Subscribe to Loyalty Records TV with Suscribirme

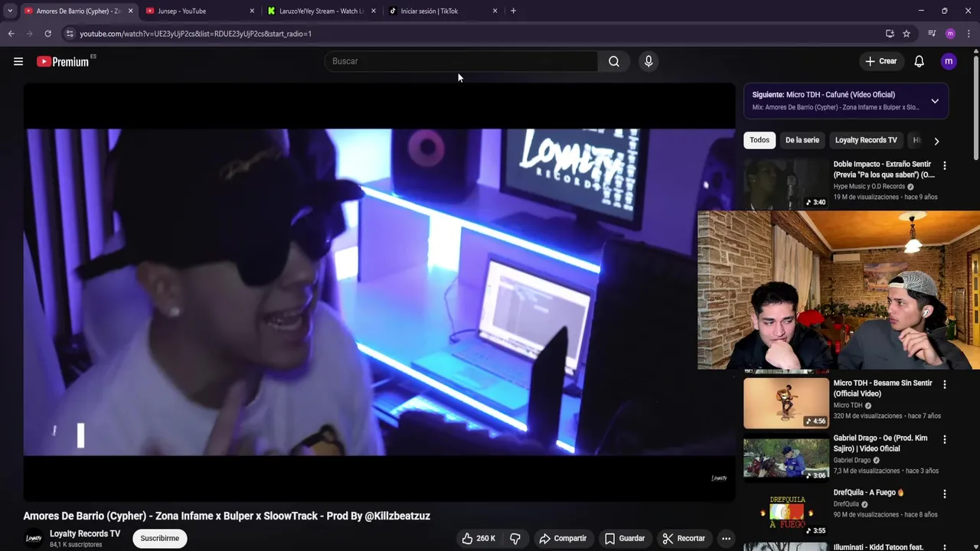[x=160, y=538]
